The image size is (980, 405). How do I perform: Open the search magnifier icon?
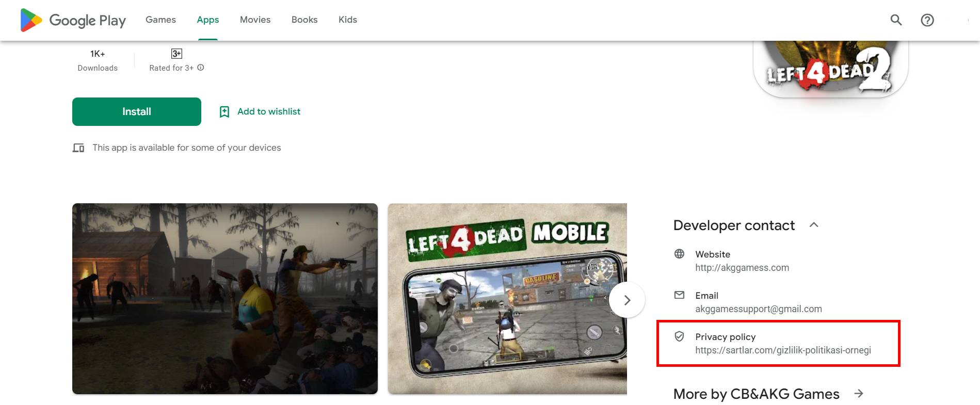click(896, 20)
